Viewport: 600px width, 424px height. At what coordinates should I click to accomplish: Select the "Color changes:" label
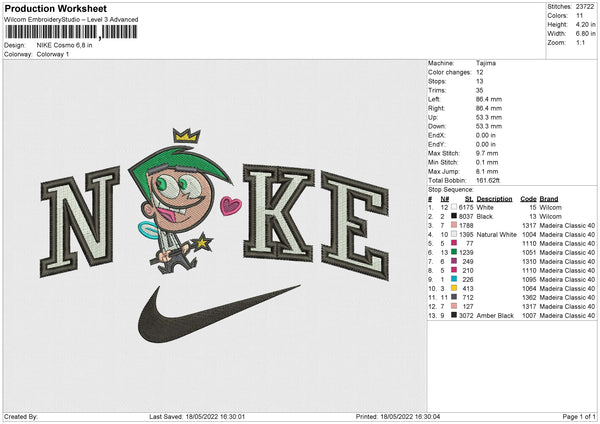click(449, 72)
